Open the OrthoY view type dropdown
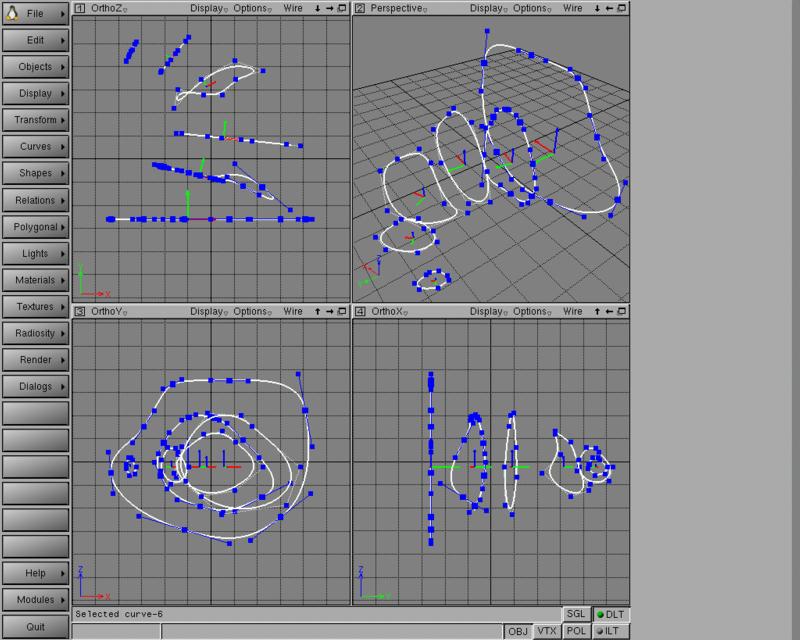 (109, 311)
